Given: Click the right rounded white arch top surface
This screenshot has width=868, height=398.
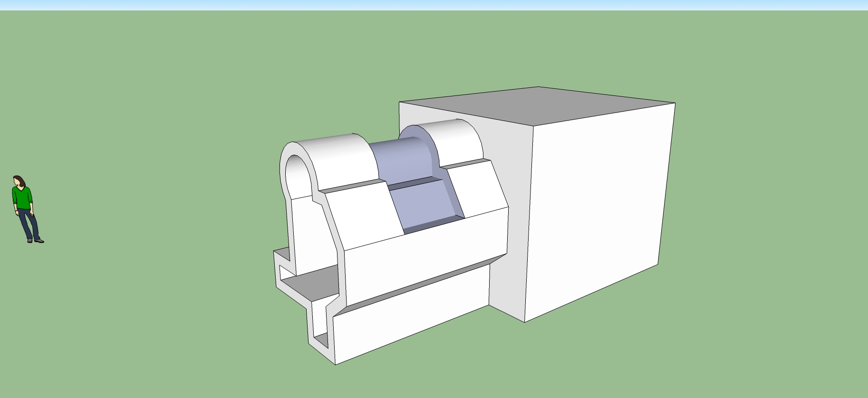Looking at the screenshot, I should coord(454,140).
